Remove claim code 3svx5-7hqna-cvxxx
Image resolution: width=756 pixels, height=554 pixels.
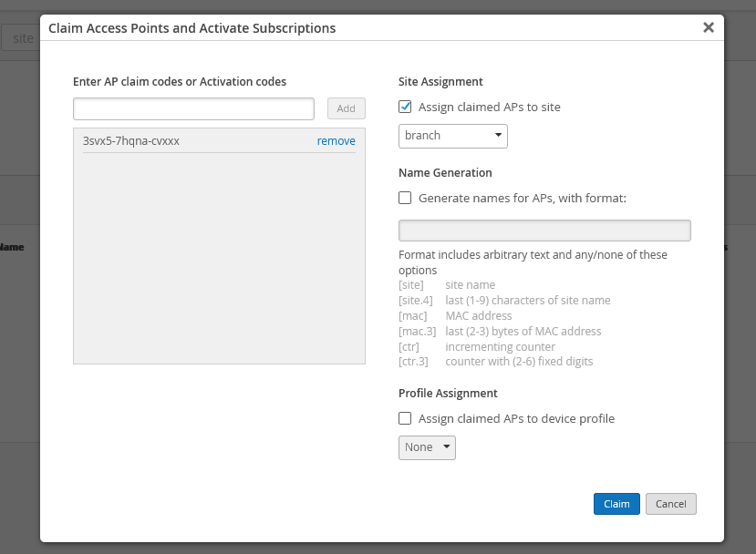[x=337, y=141]
